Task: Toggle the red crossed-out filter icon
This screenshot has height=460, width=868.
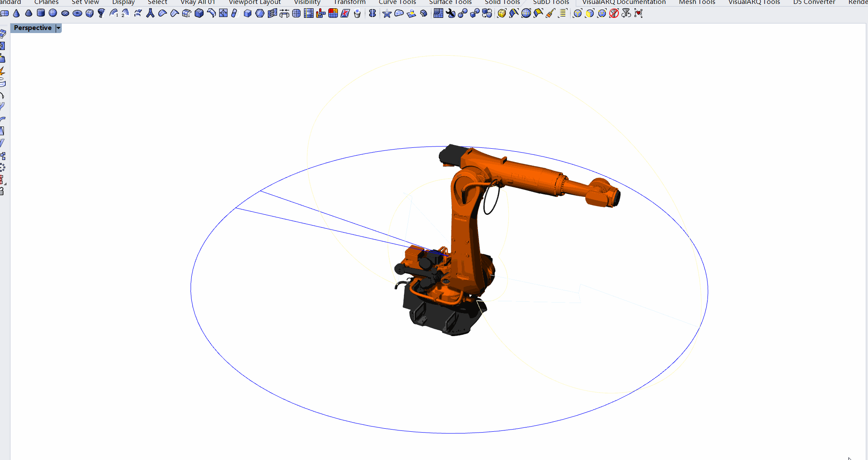Action: coord(614,13)
